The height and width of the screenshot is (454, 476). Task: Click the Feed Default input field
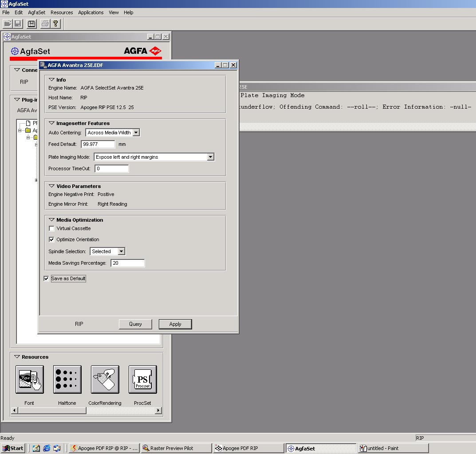tap(98, 144)
